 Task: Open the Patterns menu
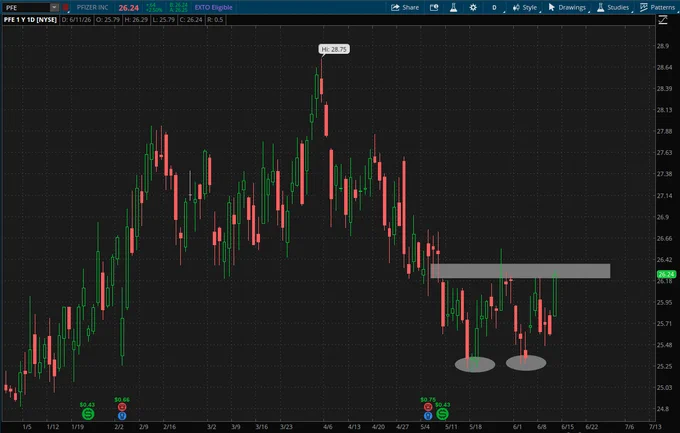658,7
